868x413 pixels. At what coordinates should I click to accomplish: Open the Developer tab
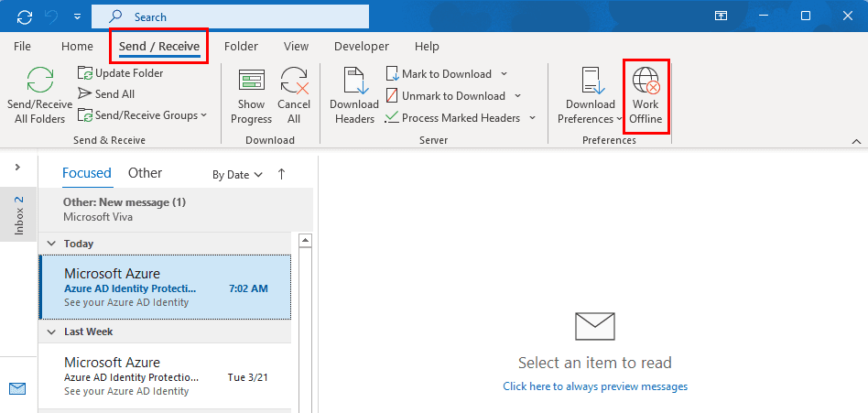[x=362, y=47]
